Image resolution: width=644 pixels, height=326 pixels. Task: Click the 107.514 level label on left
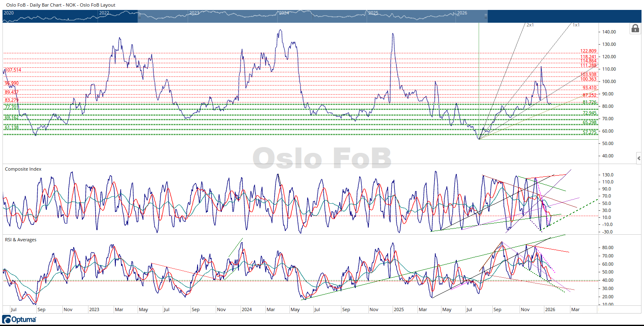[12, 70]
